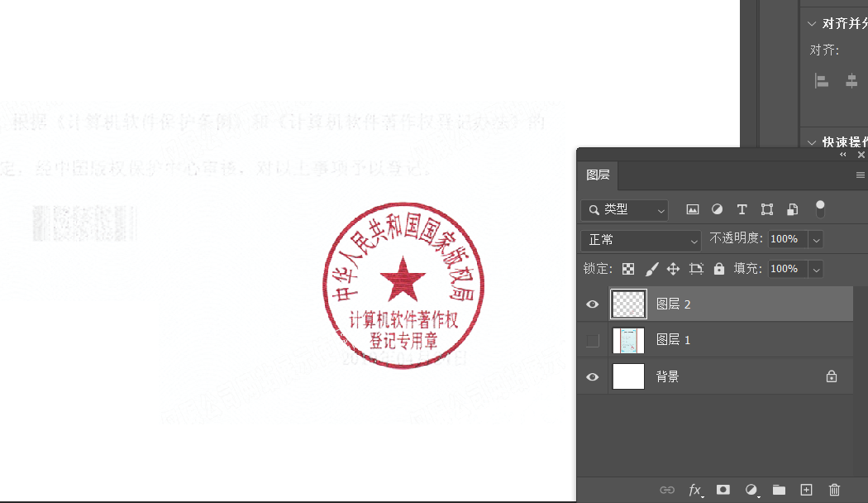The height and width of the screenshot is (503, 868).
Task: Click the lock icon on 背景 layer
Action: pos(832,376)
